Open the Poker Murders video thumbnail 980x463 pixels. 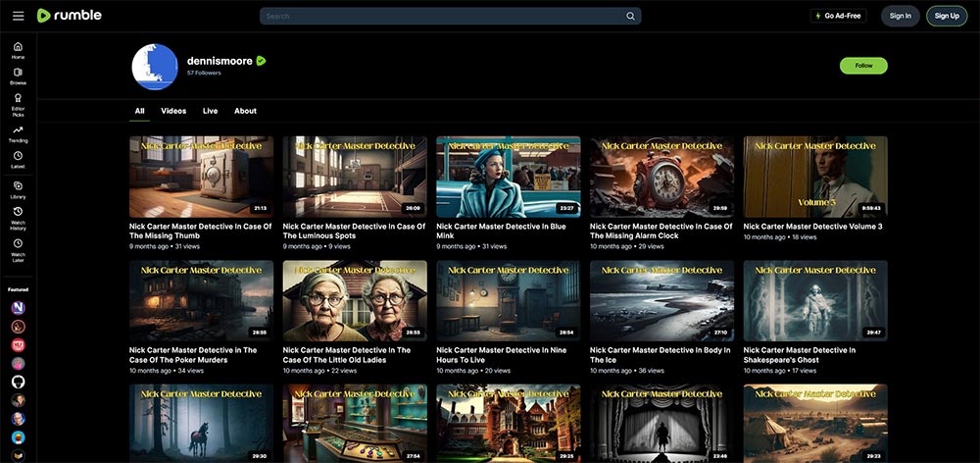pos(201,301)
